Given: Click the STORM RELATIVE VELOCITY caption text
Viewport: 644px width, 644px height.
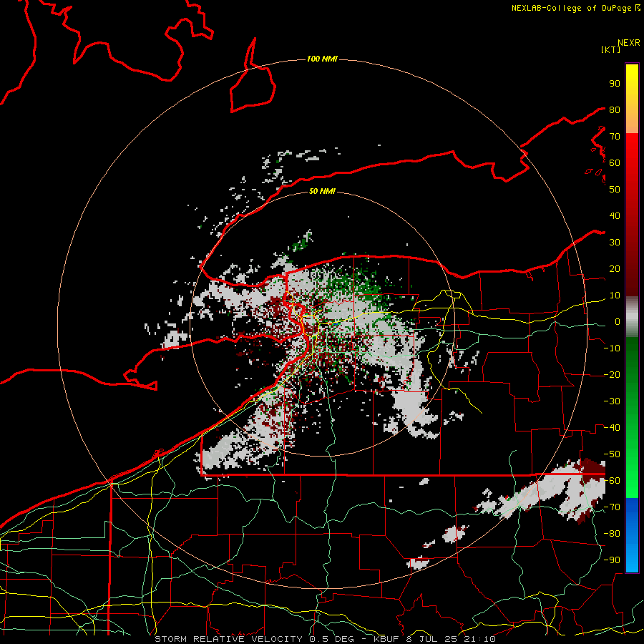Looking at the screenshot, I should pos(230,639).
